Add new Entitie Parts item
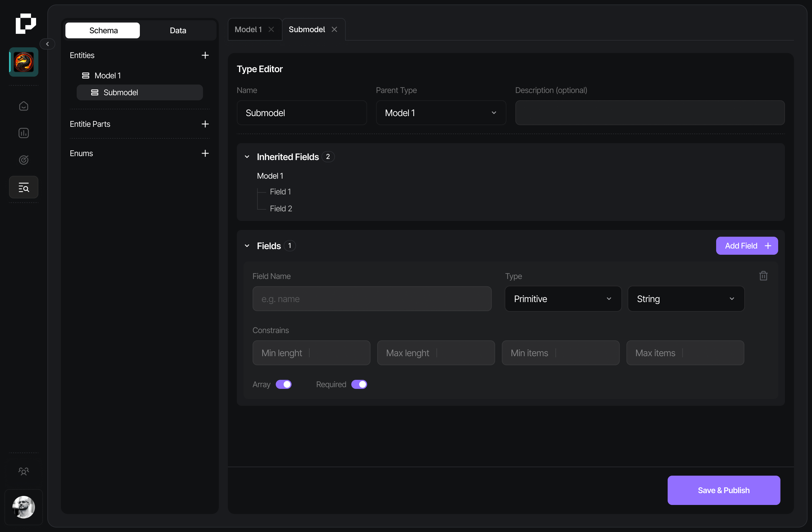The height and width of the screenshot is (532, 812). click(205, 124)
